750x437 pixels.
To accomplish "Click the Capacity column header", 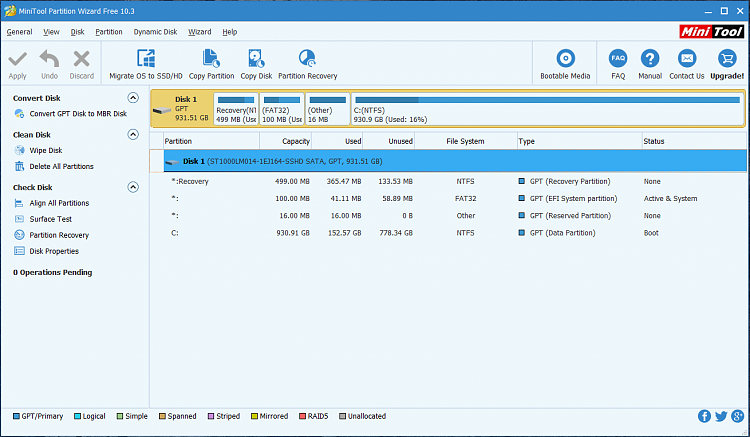I will coord(286,142).
